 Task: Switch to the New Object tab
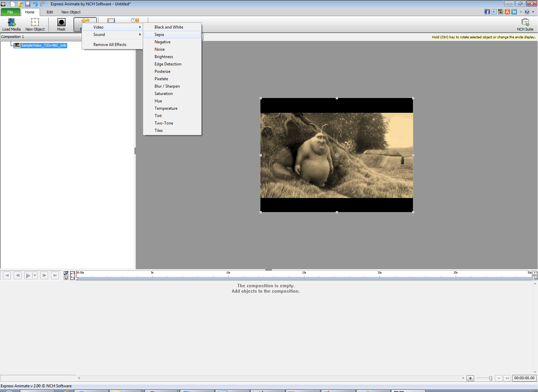(x=71, y=12)
